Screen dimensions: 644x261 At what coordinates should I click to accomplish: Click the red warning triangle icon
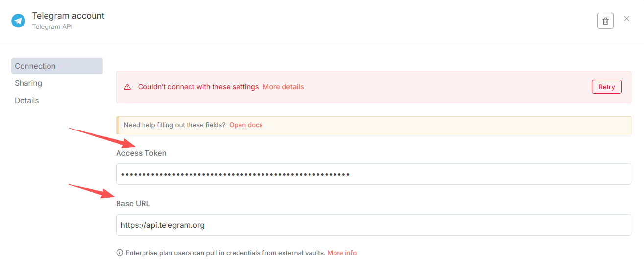tap(127, 87)
